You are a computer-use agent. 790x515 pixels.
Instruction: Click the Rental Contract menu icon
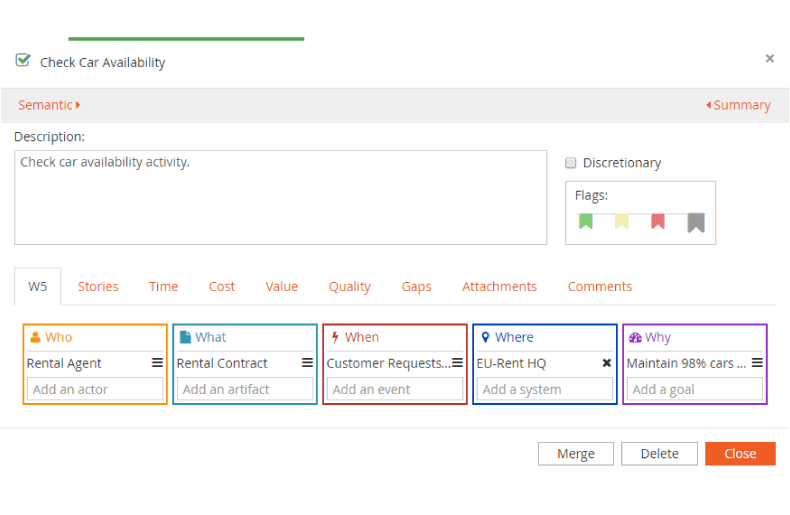tap(307, 363)
